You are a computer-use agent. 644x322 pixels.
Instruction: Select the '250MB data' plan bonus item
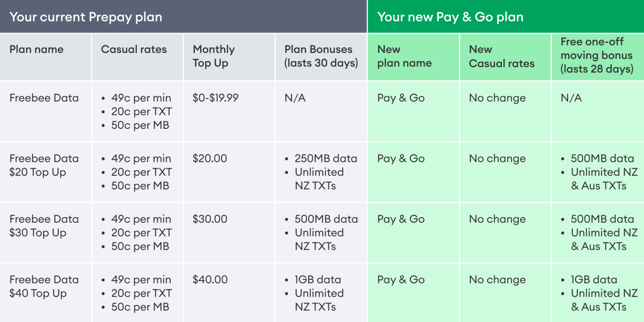326,159
